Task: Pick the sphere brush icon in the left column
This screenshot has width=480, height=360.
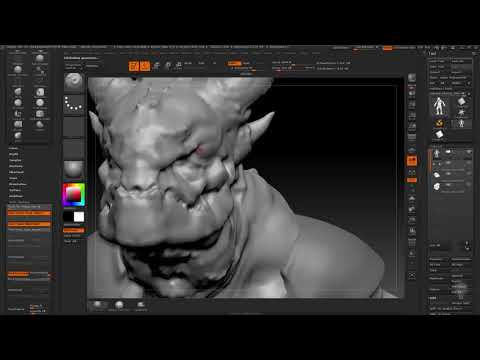Action: [18, 69]
